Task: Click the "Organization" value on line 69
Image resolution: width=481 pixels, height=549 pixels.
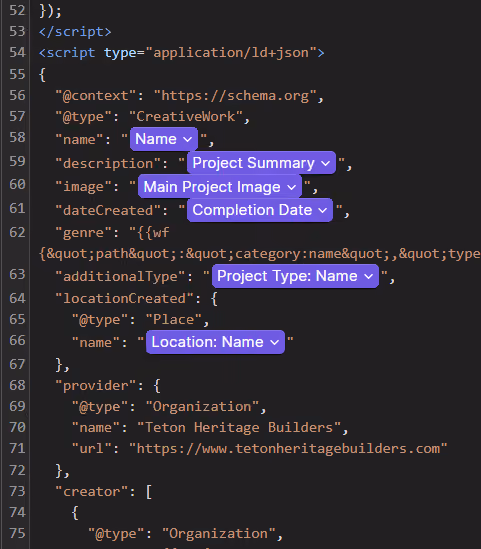Action: tap(202, 406)
